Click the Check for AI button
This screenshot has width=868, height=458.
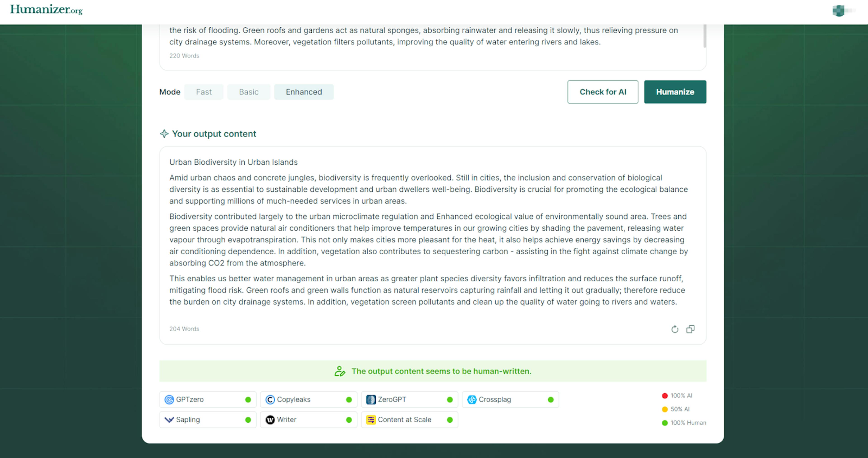[x=603, y=92]
